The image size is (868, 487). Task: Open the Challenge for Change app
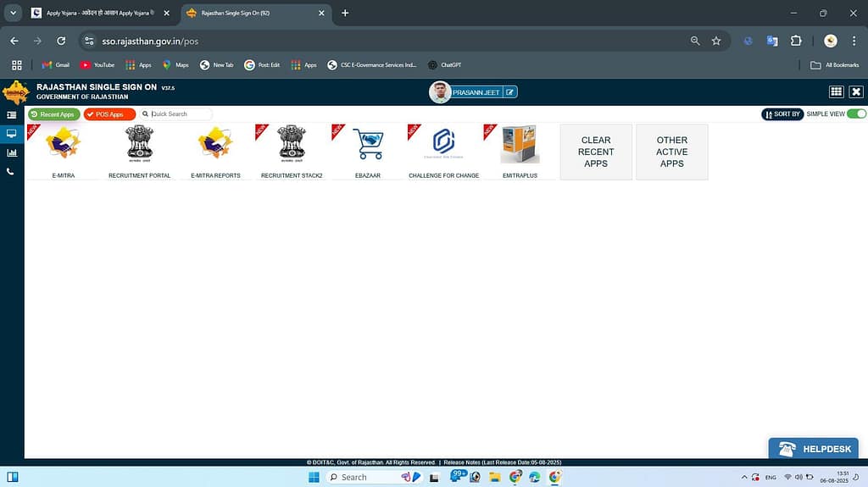coord(443,145)
